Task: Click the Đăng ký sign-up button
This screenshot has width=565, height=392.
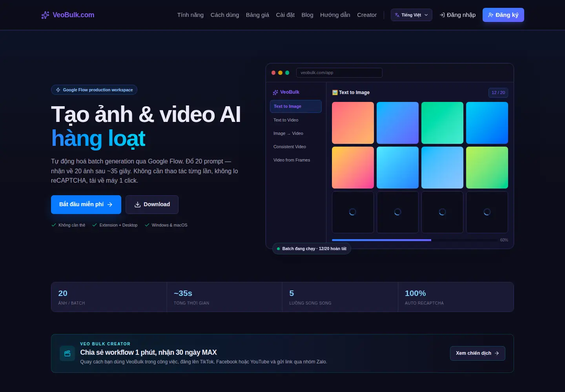Action: 503,15
